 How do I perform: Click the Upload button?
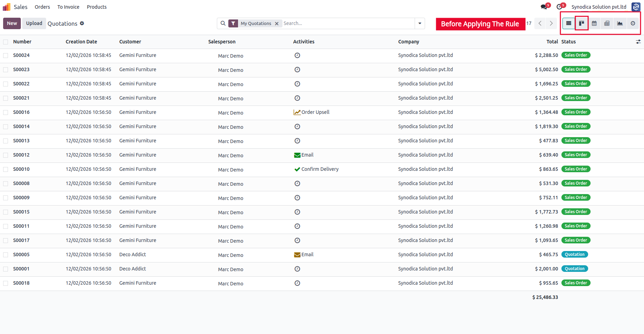(x=34, y=23)
